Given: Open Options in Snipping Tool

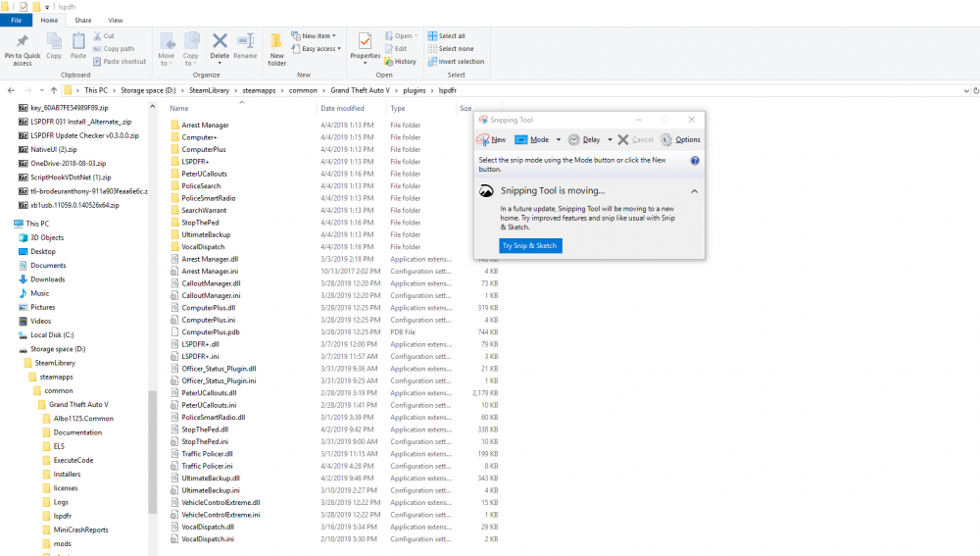Looking at the screenshot, I should [681, 139].
